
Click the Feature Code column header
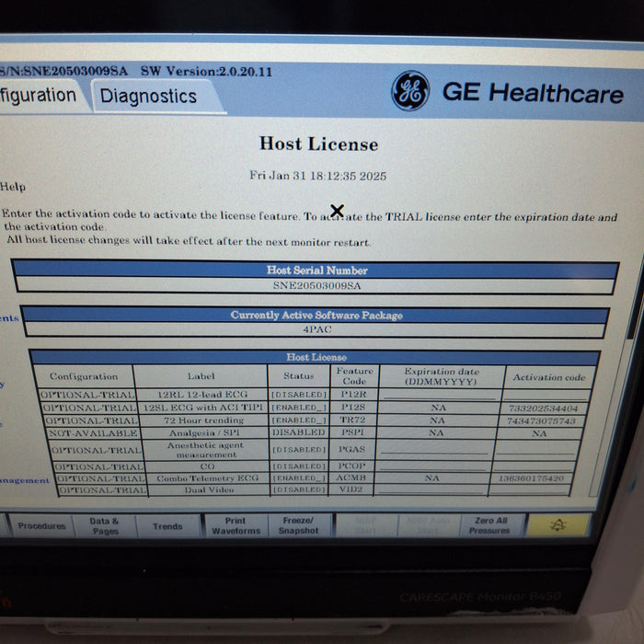click(x=354, y=375)
